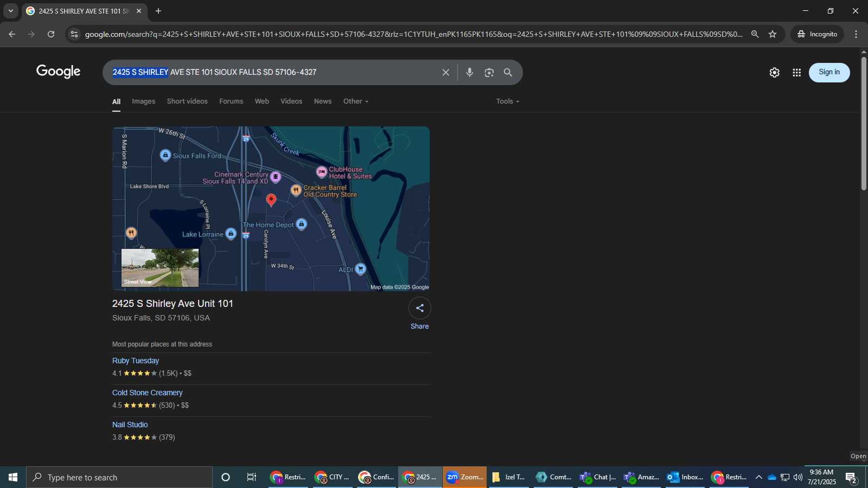
Task: Open Chrome zoom magnifier in address bar
Action: [x=755, y=34]
